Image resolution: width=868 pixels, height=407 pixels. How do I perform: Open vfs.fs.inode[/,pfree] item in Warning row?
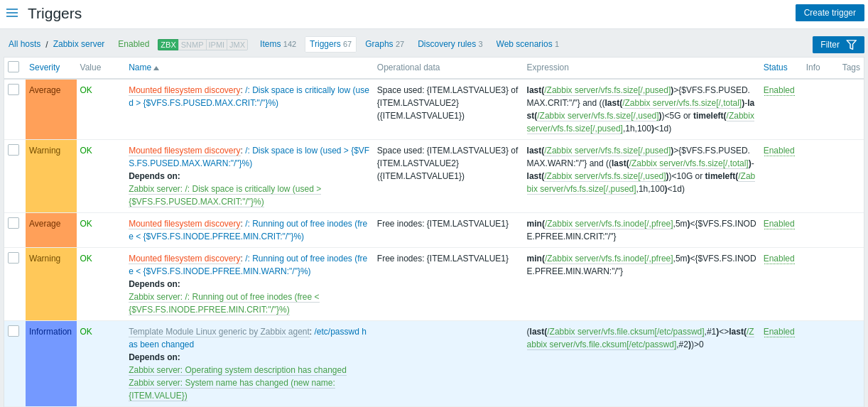[x=609, y=259]
